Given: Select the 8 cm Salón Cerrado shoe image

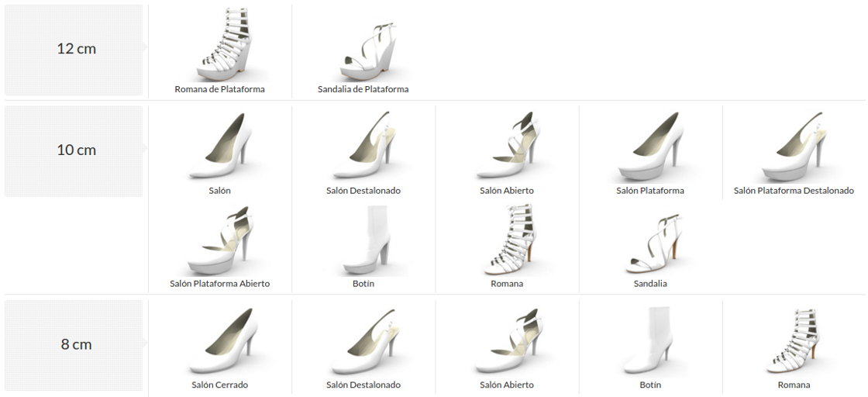Looking at the screenshot, I should coord(220,340).
